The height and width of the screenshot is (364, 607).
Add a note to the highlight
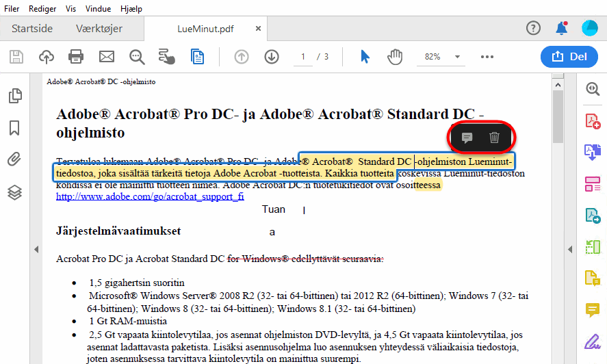click(467, 138)
